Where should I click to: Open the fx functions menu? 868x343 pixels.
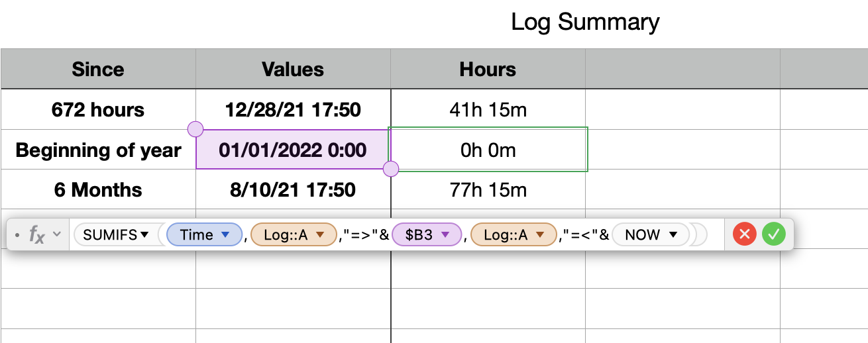point(36,234)
